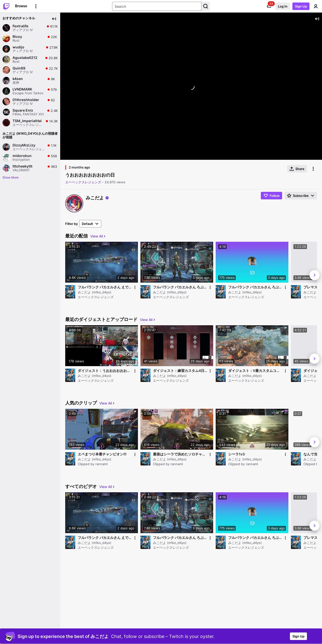Open Ricoy channel avatar
Screen dimensions: 322x644
point(6,38)
